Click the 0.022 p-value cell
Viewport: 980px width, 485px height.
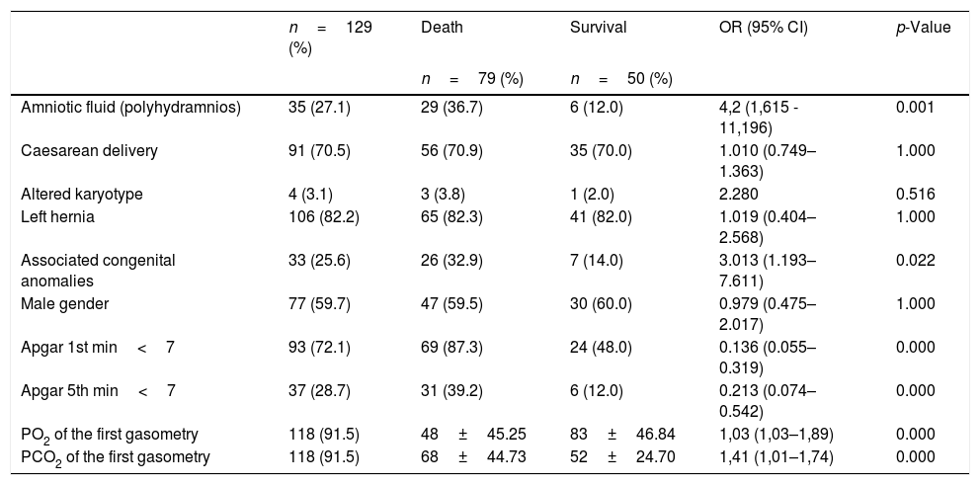(913, 261)
